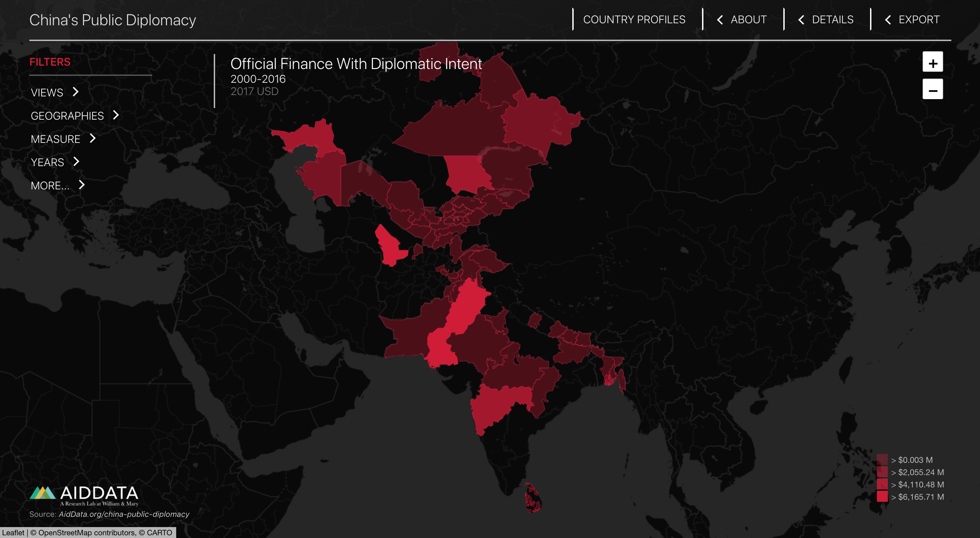Click the > $6,165.71 M legend swatch
The height and width of the screenshot is (538, 980).
coord(882,497)
